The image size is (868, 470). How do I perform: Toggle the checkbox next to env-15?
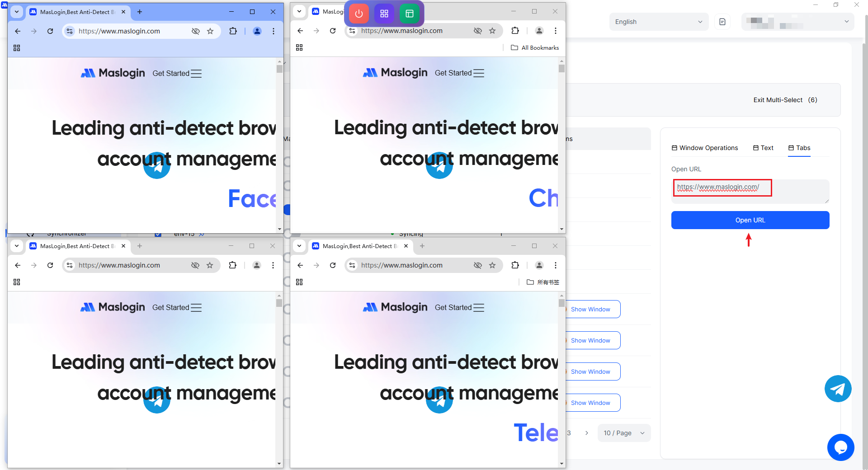pos(158,234)
